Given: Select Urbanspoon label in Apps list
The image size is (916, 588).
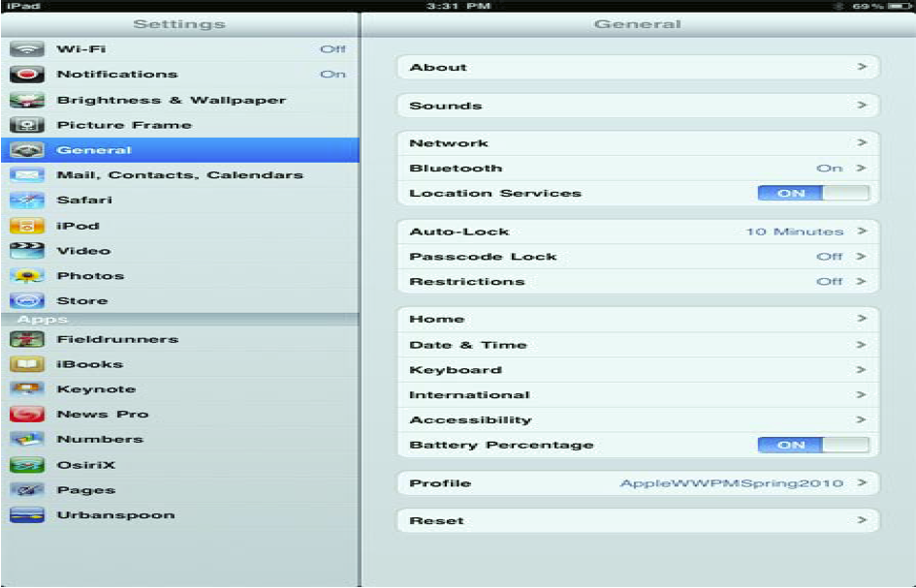Looking at the screenshot, I should point(115,515).
